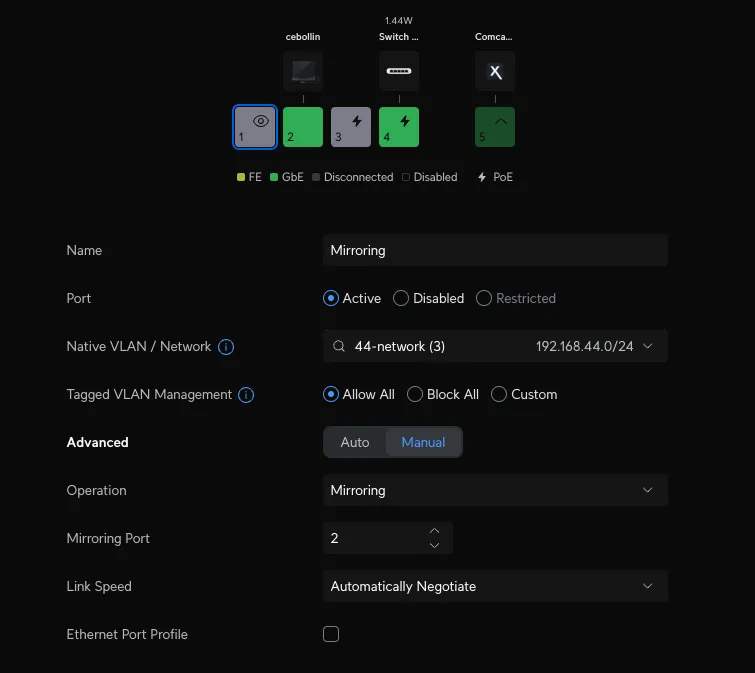Click the Switch device icon above port 4
Image resolution: width=755 pixels, height=673 pixels.
pyautogui.click(x=399, y=71)
